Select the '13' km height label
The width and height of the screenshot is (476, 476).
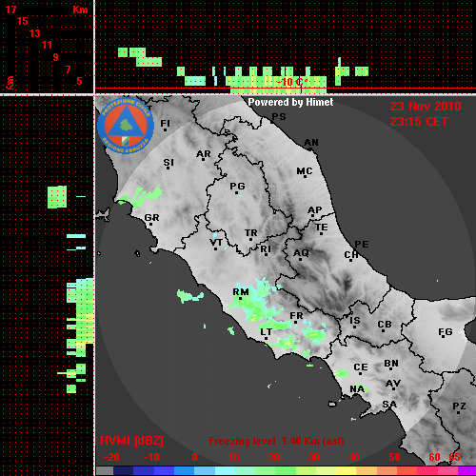pyautogui.click(x=35, y=33)
